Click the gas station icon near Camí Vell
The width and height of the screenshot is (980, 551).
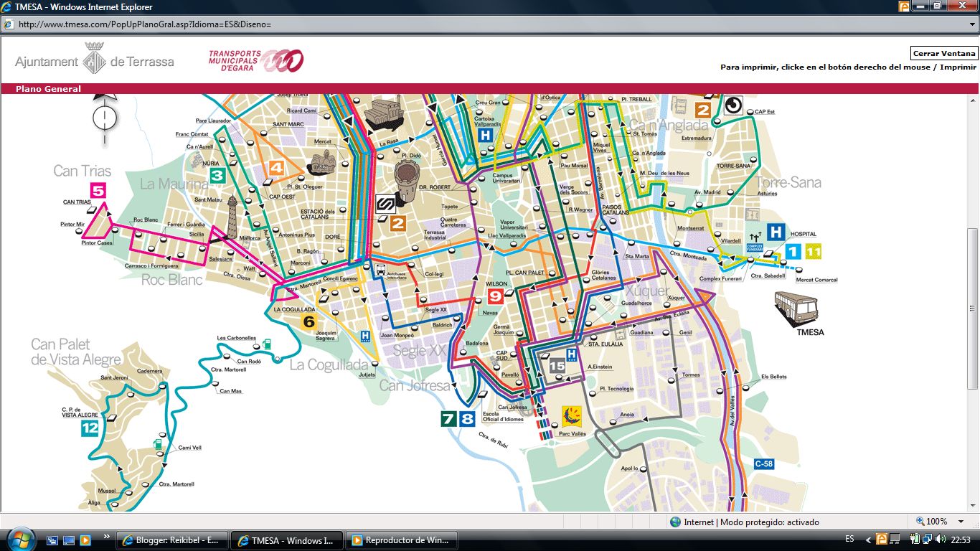tap(158, 444)
